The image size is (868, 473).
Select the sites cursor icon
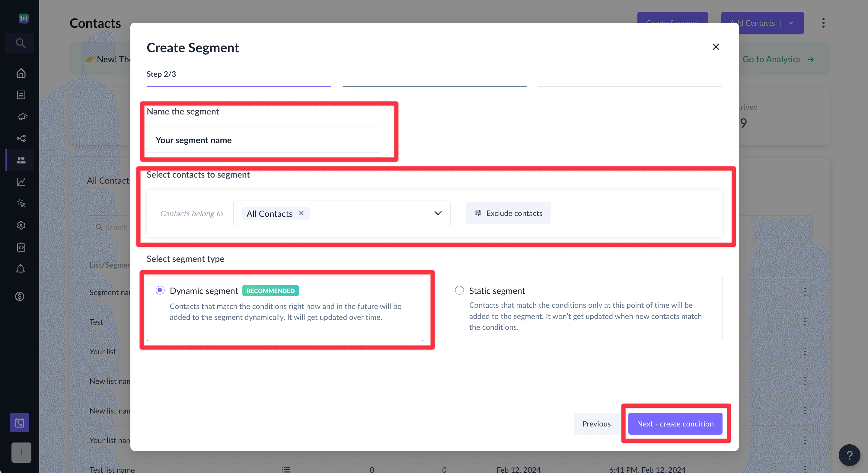tap(20, 203)
